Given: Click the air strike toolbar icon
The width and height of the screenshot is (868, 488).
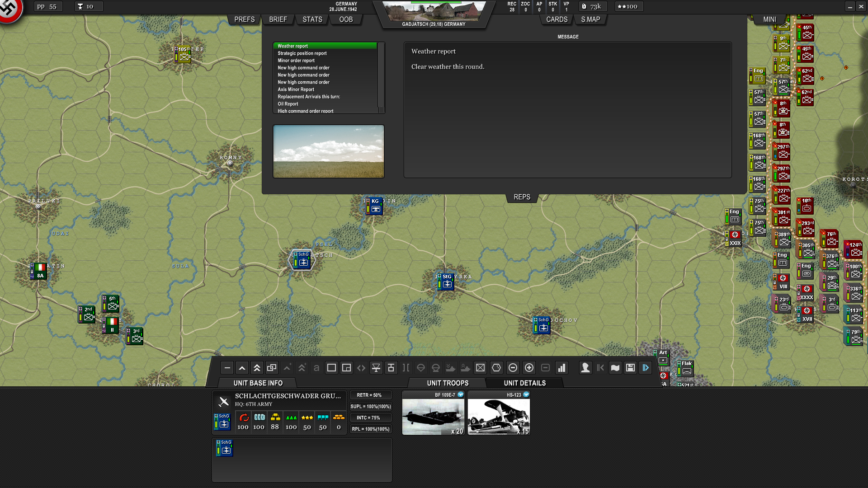Looking at the screenshot, I should tap(376, 368).
